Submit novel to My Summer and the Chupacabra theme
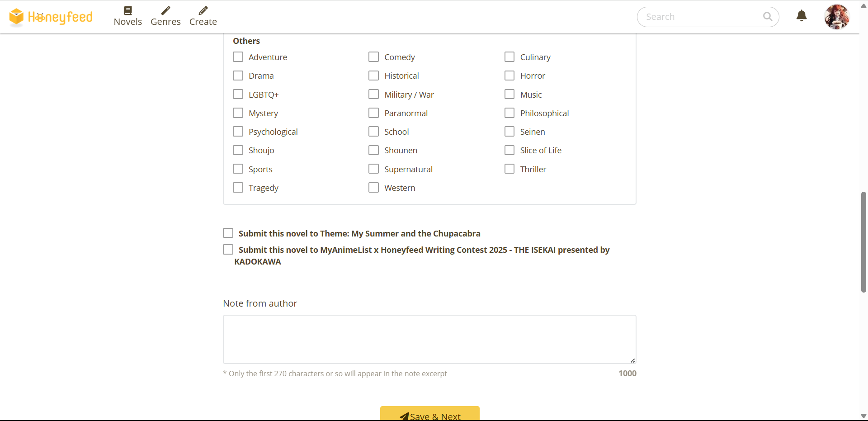This screenshot has width=868, height=421. click(x=228, y=233)
